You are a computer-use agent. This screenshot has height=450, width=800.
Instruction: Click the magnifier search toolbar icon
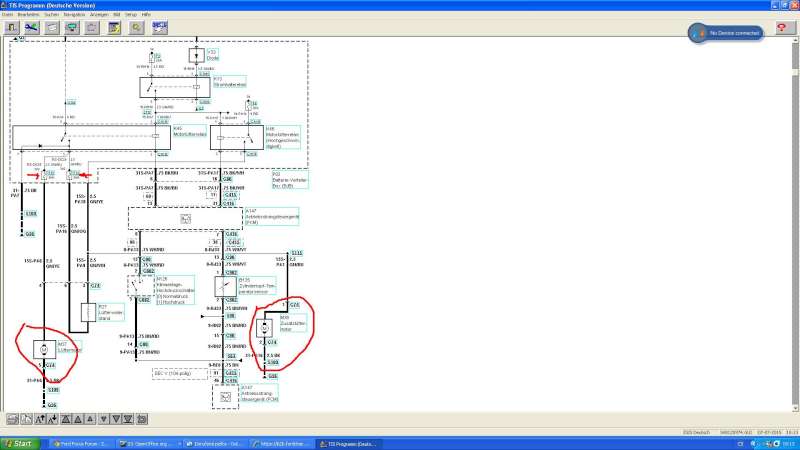click(x=135, y=28)
